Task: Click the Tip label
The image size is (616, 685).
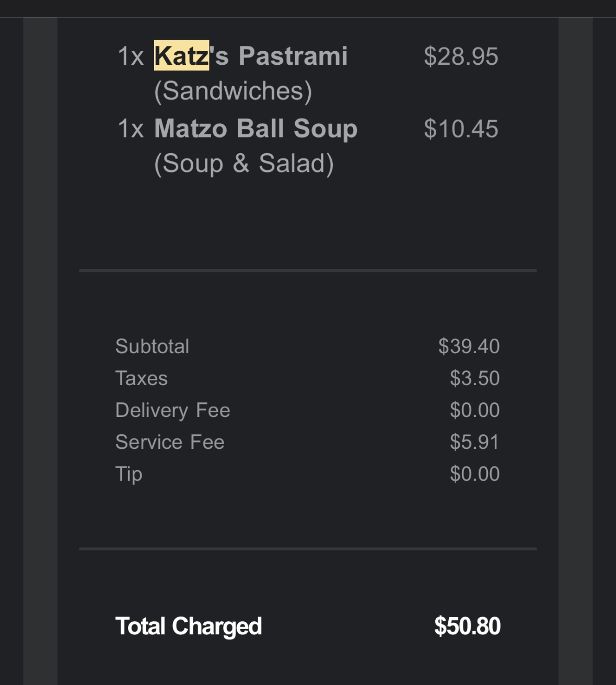Action: 129,474
